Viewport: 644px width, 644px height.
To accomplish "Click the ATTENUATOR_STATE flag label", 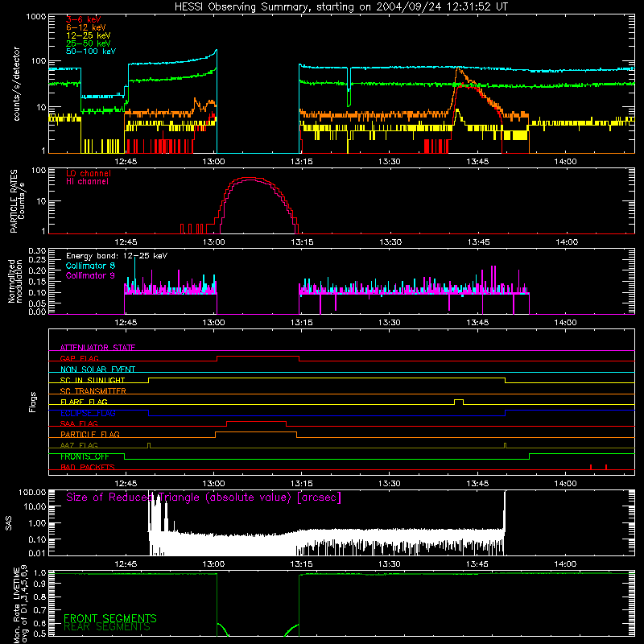I will 97,348.
